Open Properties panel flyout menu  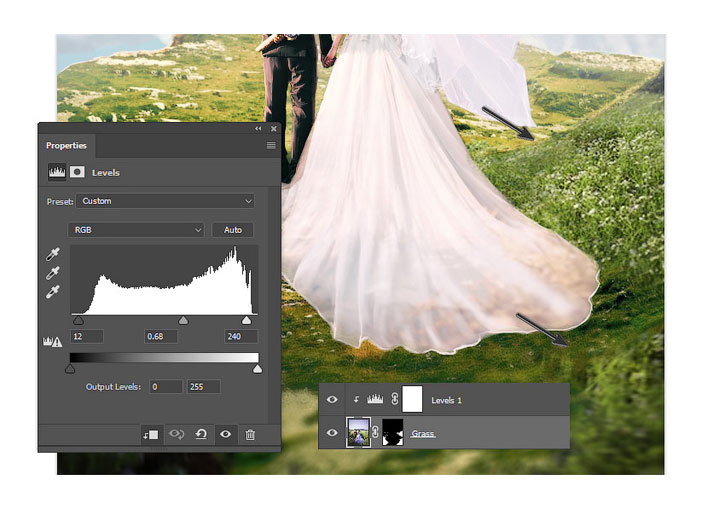(271, 146)
